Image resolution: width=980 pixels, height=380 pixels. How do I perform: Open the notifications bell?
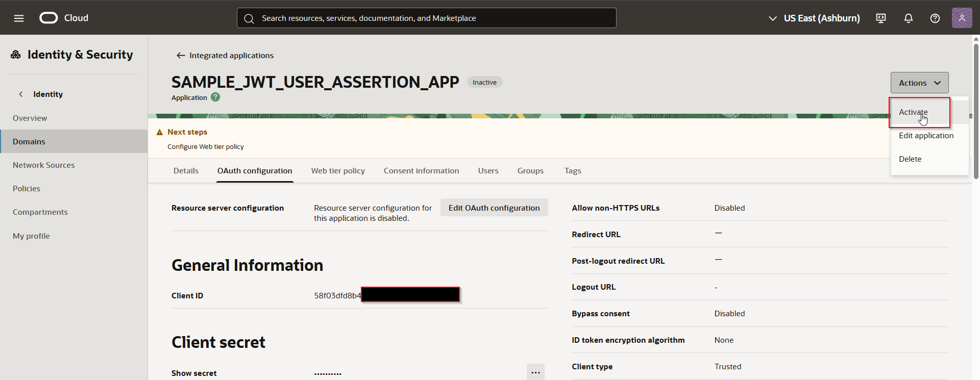click(909, 18)
